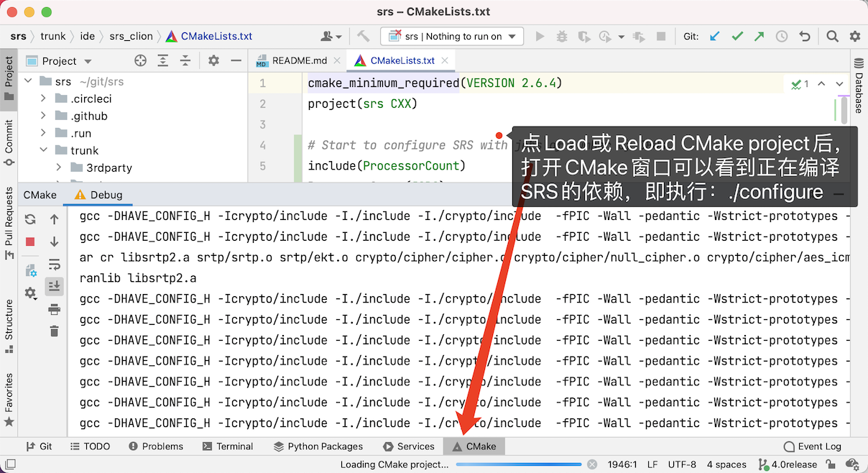Click the Reload CMake Project icon

[30, 219]
